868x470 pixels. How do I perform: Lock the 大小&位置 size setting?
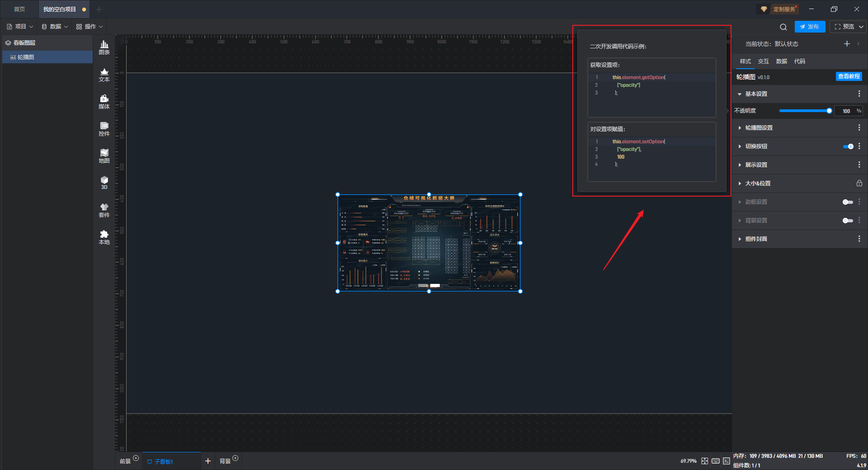click(859, 183)
